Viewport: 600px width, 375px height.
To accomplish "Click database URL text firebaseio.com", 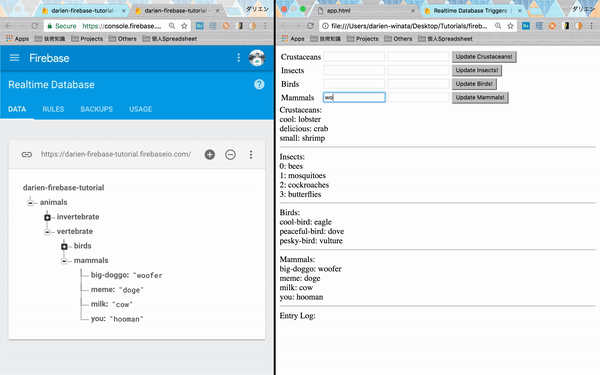I will (x=116, y=154).
